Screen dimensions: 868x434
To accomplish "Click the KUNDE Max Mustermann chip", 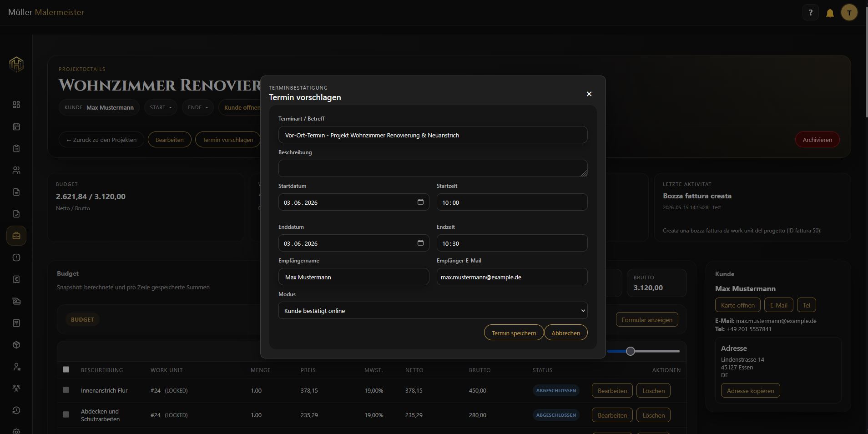I will (x=99, y=107).
